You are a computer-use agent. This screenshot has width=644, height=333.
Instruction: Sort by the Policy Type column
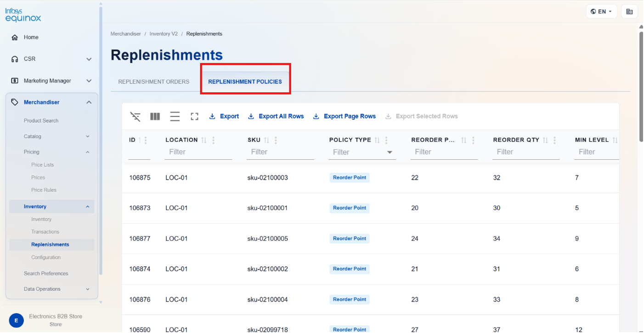(x=377, y=140)
